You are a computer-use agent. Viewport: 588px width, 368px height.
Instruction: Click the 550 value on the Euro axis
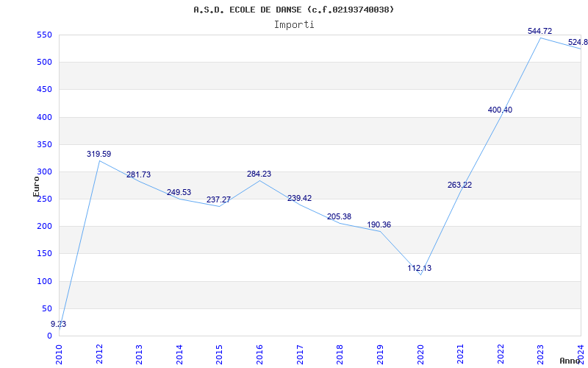pyautogui.click(x=44, y=35)
